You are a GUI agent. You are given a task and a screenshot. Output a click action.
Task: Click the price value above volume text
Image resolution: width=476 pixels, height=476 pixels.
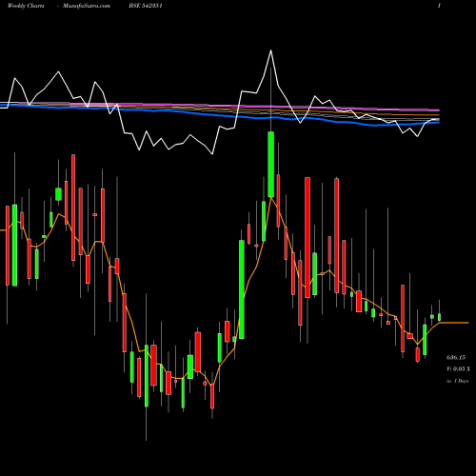456,358
